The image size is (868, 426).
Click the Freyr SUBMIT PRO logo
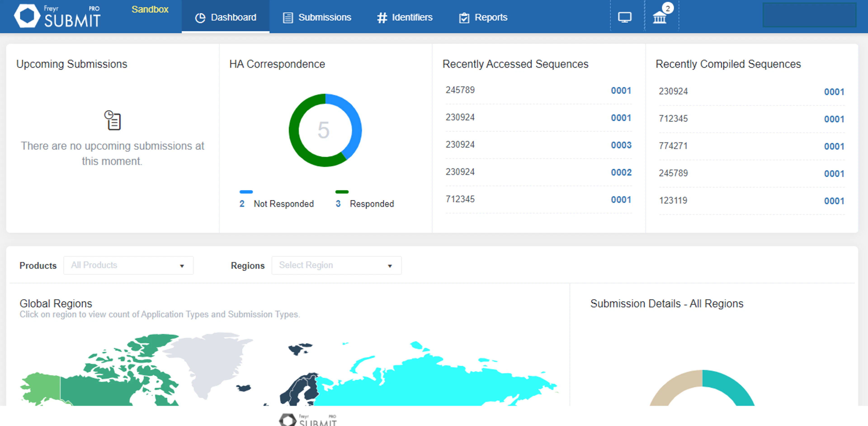click(x=57, y=16)
